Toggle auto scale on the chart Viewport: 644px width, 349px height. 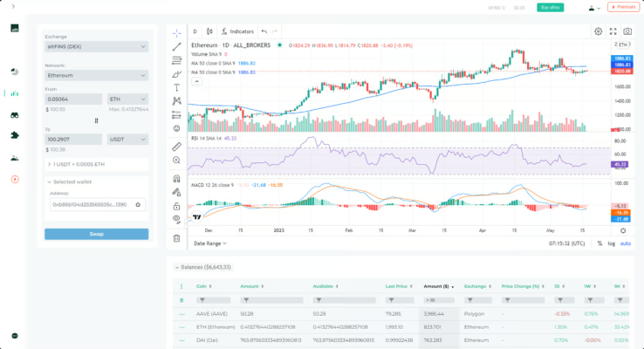(x=626, y=243)
